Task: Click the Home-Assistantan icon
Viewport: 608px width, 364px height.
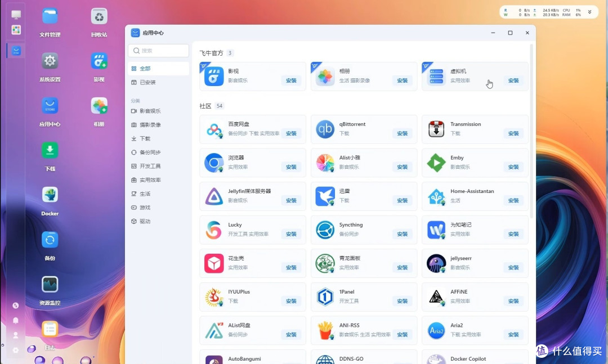Action: [x=436, y=196]
